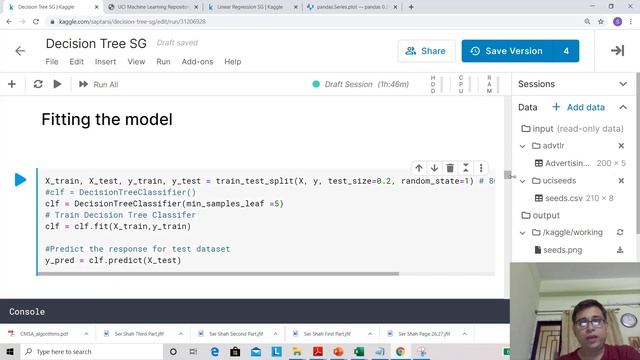This screenshot has width=640, height=360.
Task: Open First Part download options arrow
Action: click(370, 334)
